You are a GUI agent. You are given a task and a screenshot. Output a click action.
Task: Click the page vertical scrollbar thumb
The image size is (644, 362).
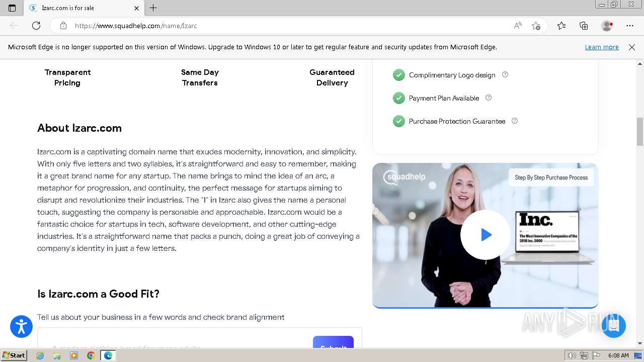click(x=640, y=131)
